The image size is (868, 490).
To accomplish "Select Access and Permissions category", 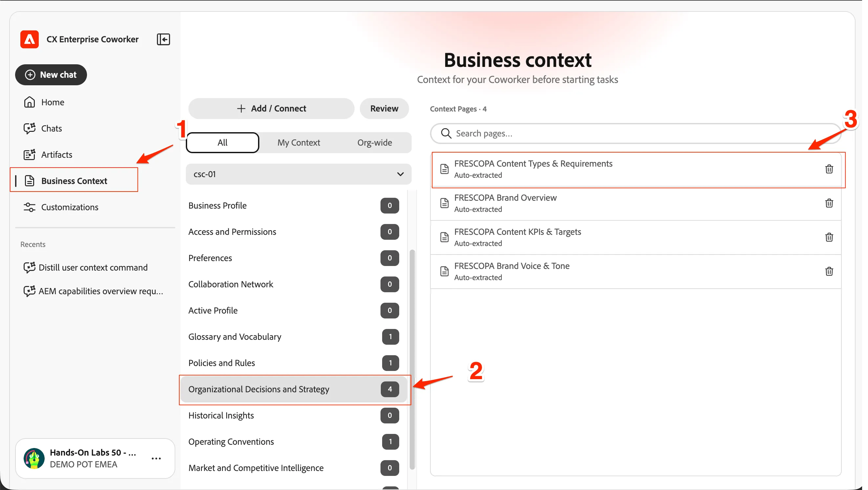I will click(293, 232).
